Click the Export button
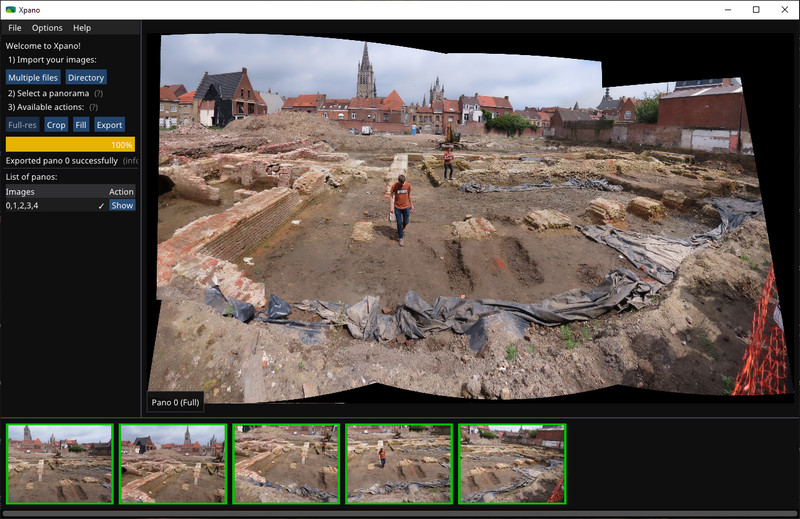Screen dimensions: 800x519 [x=109, y=125]
